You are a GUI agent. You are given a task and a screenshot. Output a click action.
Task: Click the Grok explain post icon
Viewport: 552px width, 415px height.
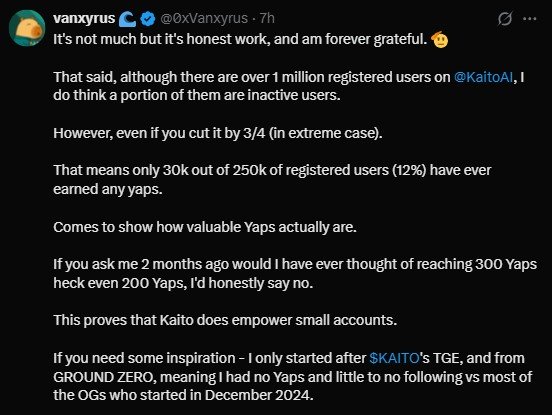[504, 19]
